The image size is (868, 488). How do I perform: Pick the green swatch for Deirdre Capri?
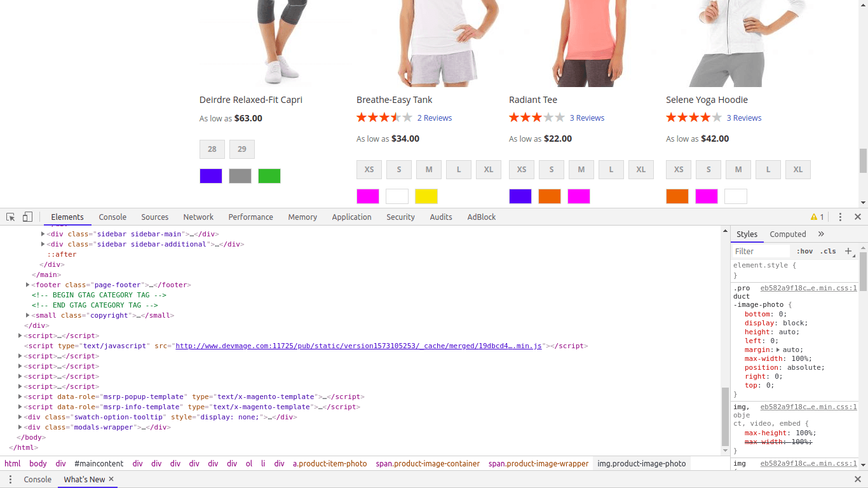[269, 176]
